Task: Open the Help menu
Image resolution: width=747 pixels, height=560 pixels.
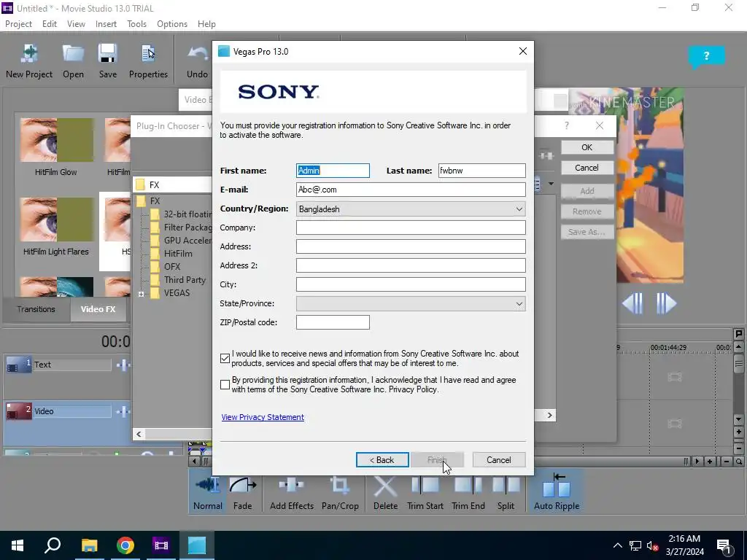Action: (x=206, y=24)
